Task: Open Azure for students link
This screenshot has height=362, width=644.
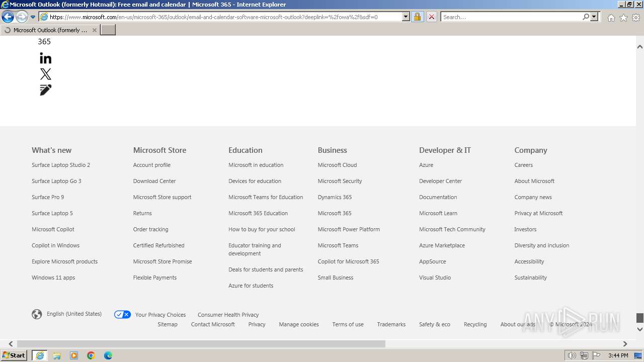Action: (x=251, y=286)
